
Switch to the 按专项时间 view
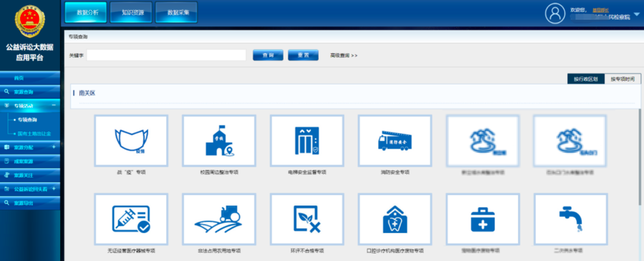pos(622,79)
